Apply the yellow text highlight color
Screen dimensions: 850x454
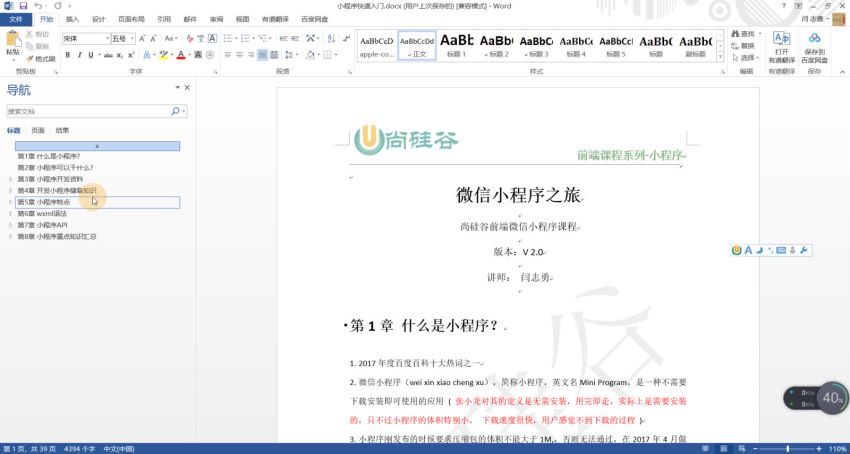164,55
